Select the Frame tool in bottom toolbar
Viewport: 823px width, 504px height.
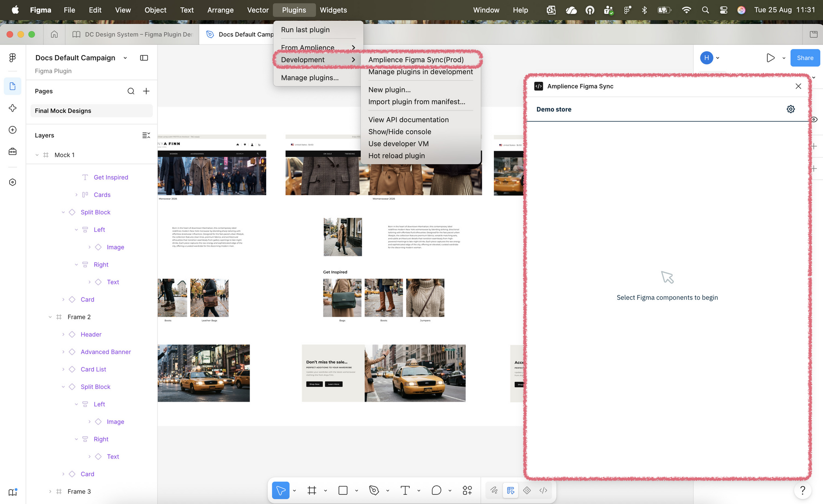pyautogui.click(x=312, y=490)
